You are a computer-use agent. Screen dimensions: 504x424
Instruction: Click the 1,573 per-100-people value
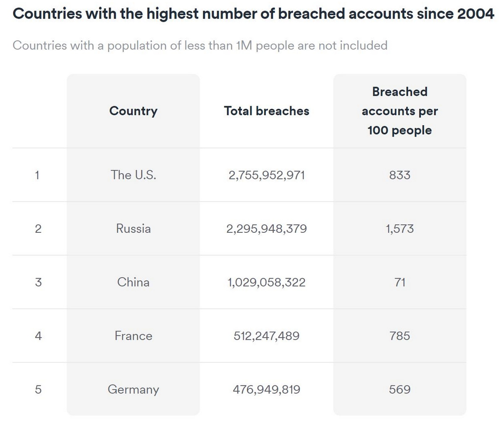pos(399,229)
